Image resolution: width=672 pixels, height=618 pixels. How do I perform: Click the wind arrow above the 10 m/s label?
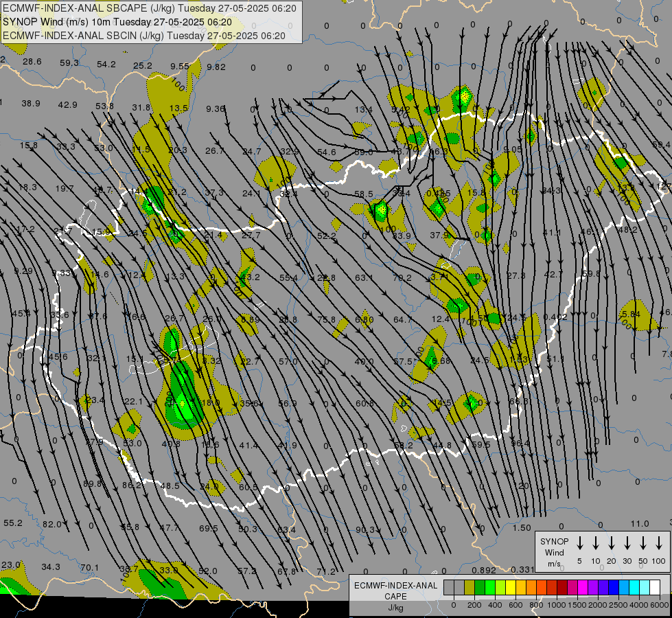[x=595, y=543]
